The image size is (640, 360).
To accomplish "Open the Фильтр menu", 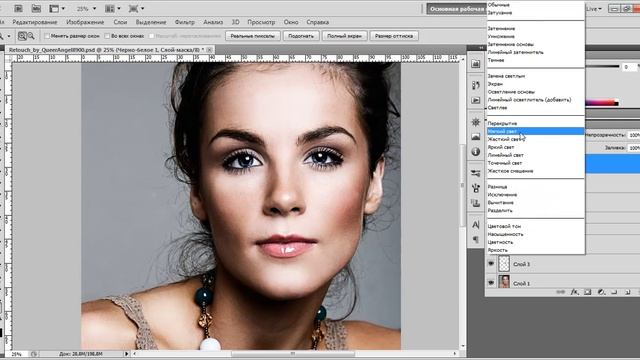I will coord(184,22).
